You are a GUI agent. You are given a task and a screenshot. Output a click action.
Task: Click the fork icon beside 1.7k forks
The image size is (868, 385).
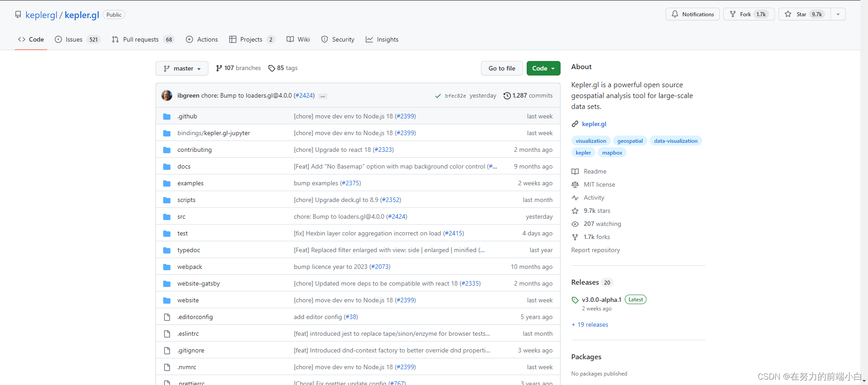point(575,237)
